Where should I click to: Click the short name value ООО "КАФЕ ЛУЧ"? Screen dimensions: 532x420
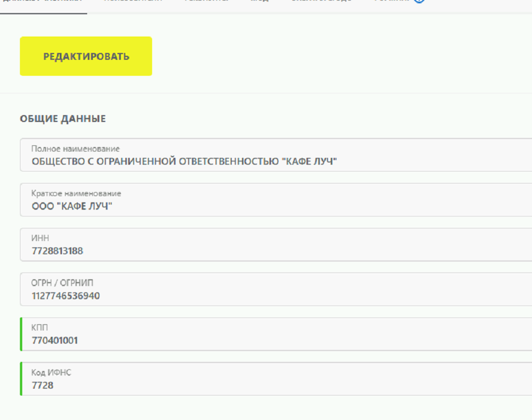[x=72, y=206]
